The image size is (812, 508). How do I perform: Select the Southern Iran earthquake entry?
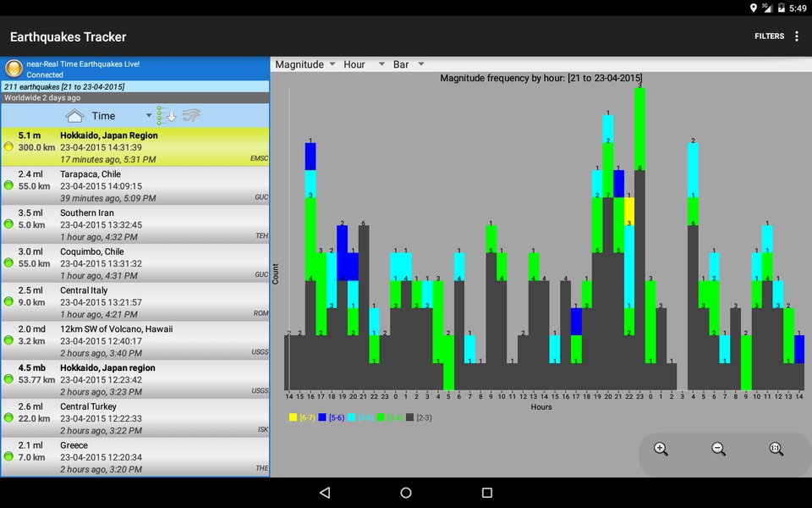135,224
